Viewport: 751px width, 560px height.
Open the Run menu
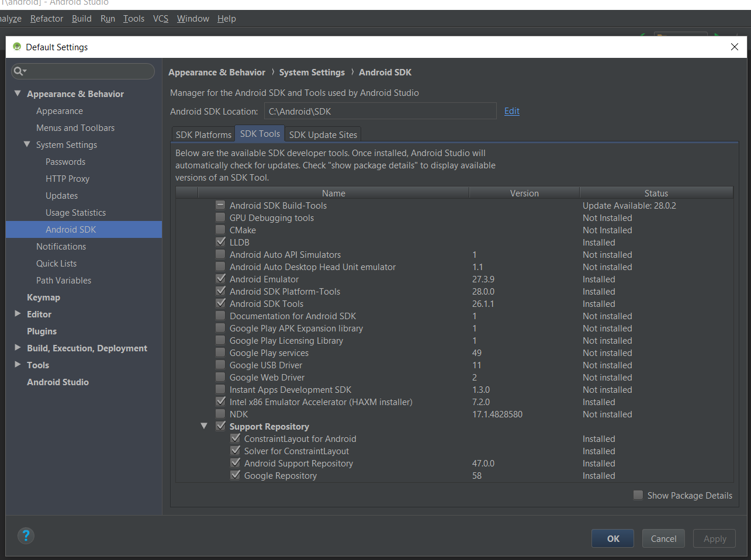tap(108, 19)
